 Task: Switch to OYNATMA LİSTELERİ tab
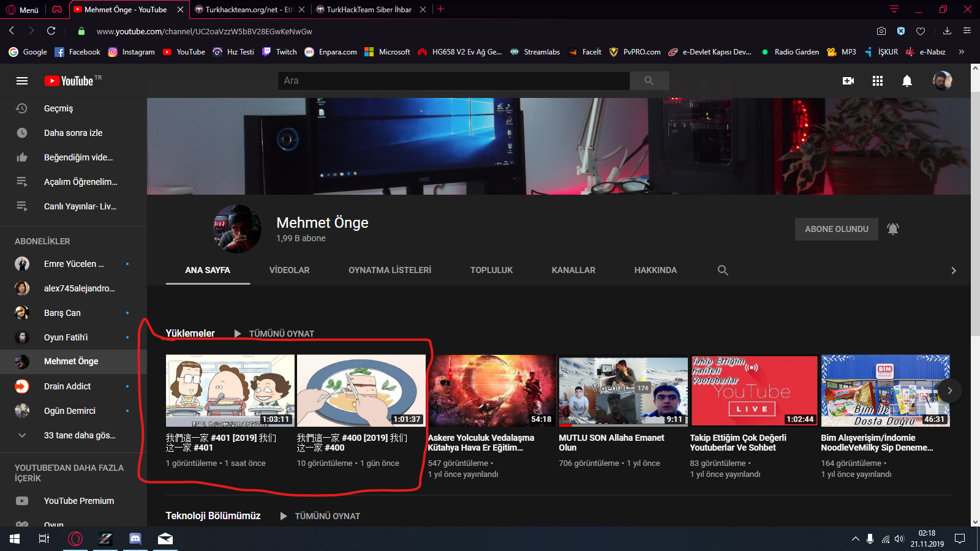click(390, 270)
